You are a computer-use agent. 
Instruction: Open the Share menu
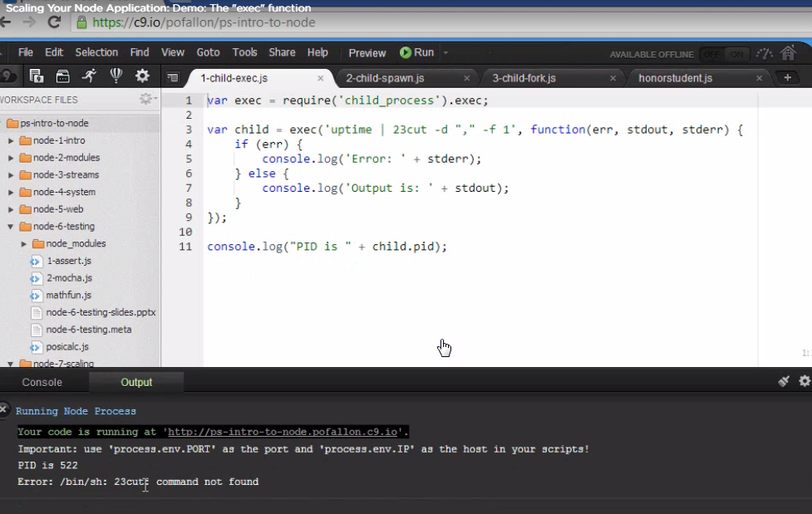pos(282,52)
